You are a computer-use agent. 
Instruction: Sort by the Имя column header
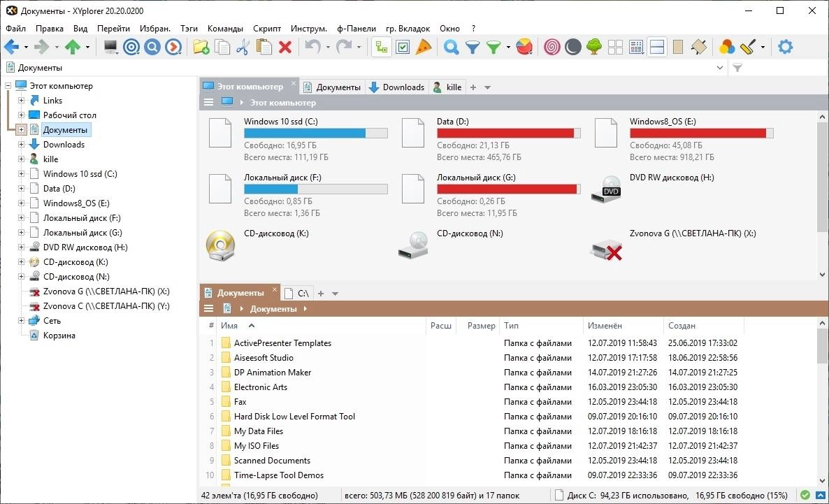(229, 326)
